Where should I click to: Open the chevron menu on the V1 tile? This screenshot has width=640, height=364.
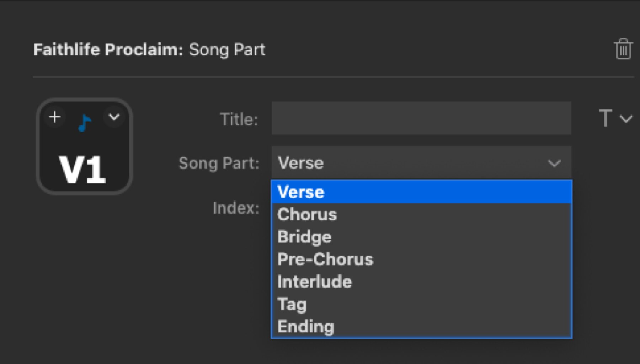[x=114, y=117]
